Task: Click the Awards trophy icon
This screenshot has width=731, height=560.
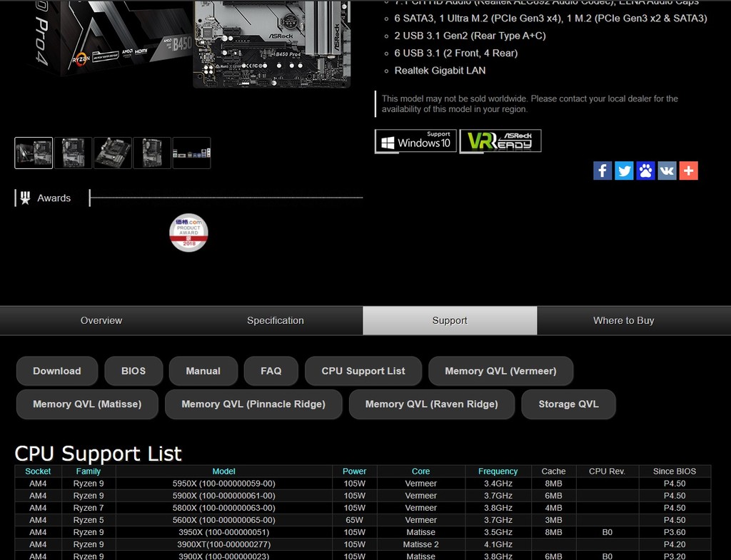Action: coord(25,198)
